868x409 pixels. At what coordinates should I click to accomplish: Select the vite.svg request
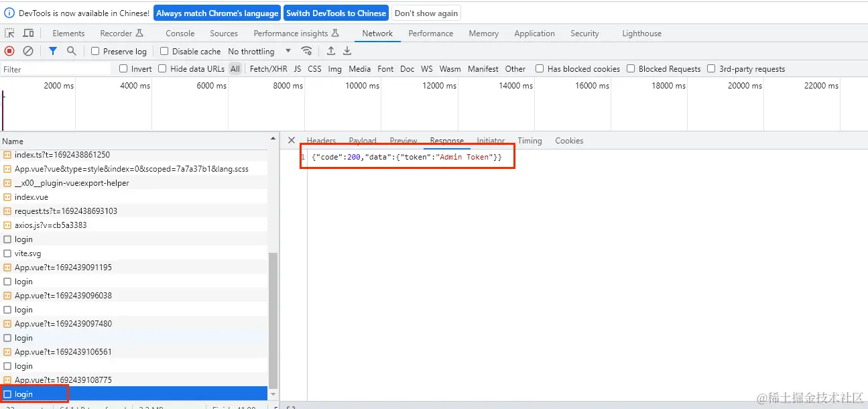coord(133,253)
